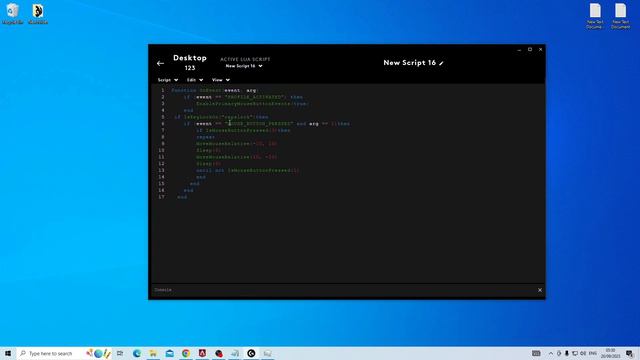Open the network tray icon
The image size is (640, 360).
pos(575,353)
